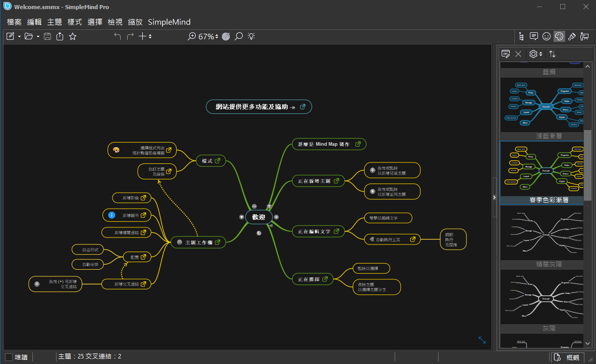The width and height of the screenshot is (596, 364).
Task: Click link icon on 樣式 topic
Action: click(x=218, y=161)
